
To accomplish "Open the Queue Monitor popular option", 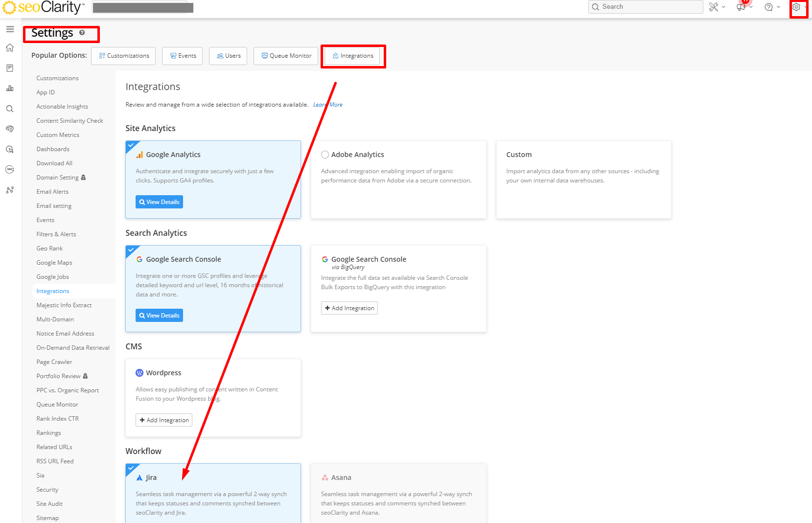I will coord(286,56).
